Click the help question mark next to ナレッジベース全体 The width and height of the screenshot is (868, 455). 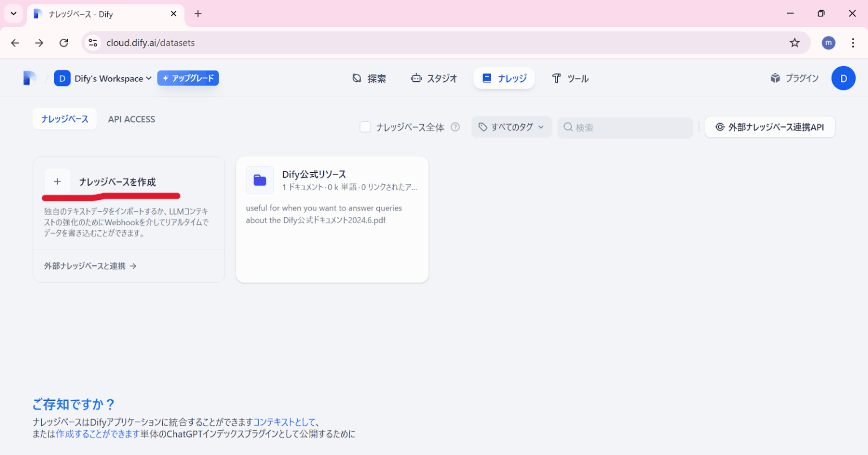(x=455, y=127)
